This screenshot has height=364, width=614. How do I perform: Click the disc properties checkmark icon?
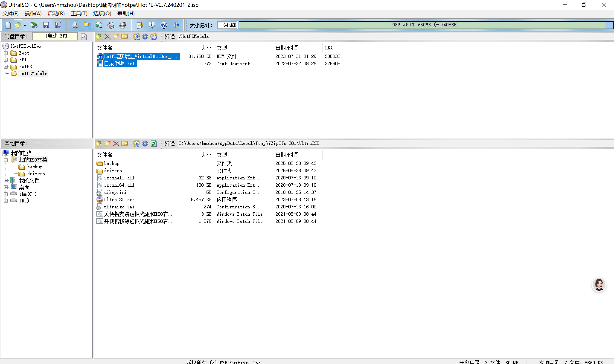(84, 36)
